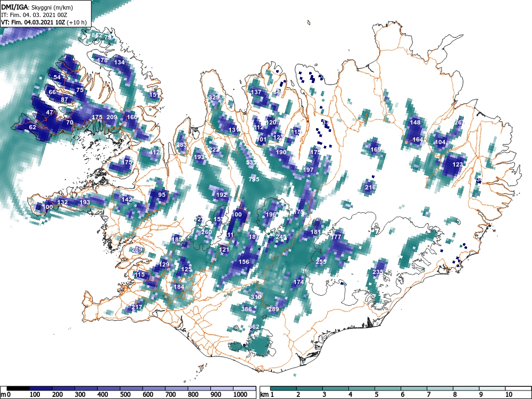Click the '222' visibility value

tap(214, 149)
